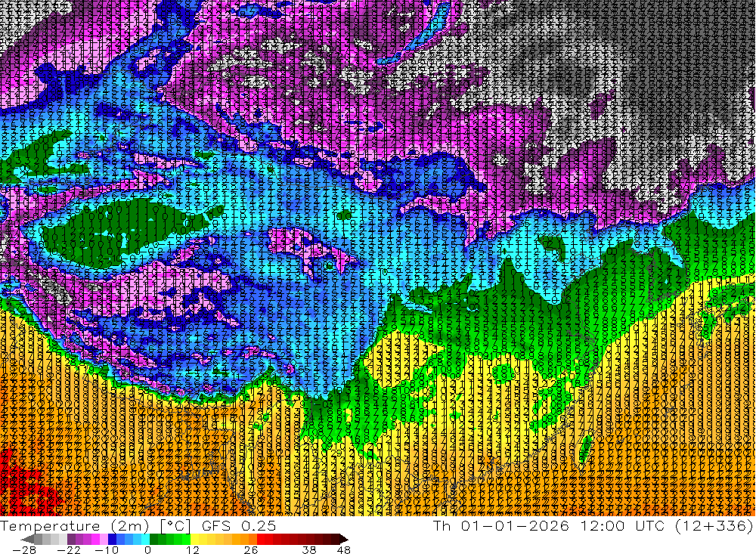Click the -10 legend value
The height and width of the screenshot is (554, 756).
[x=107, y=550]
